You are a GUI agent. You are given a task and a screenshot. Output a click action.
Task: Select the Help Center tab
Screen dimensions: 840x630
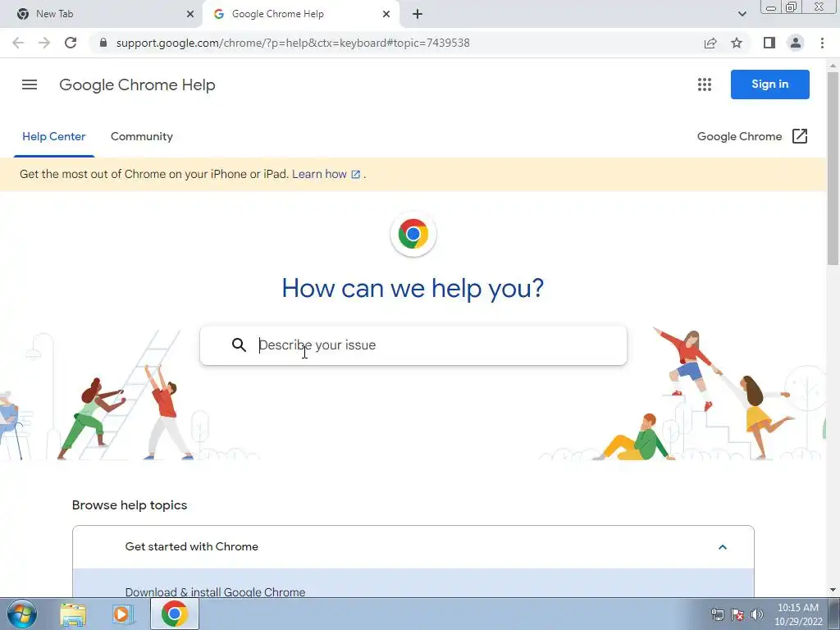pyautogui.click(x=53, y=137)
